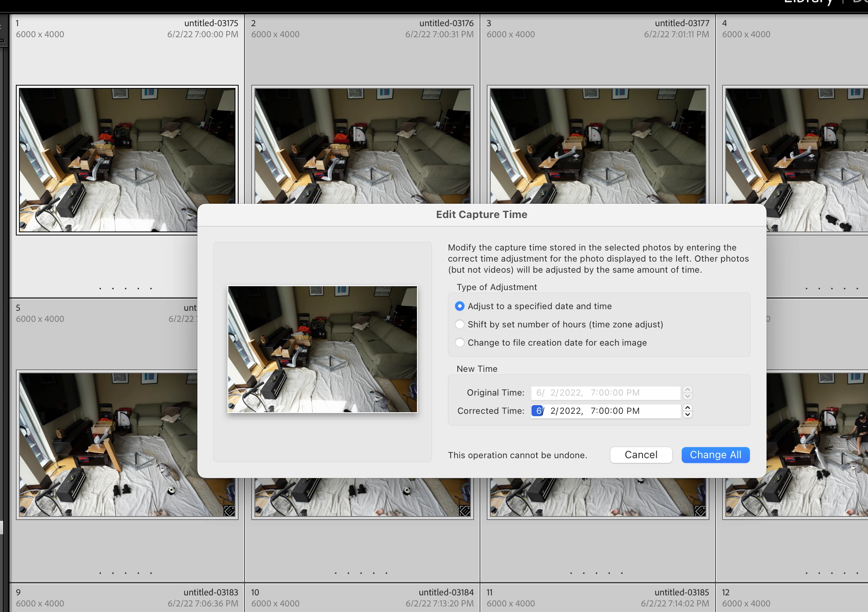Click keyword tag badge on photo 5 thumbnail
This screenshot has height=612, width=868.
pyautogui.click(x=229, y=511)
